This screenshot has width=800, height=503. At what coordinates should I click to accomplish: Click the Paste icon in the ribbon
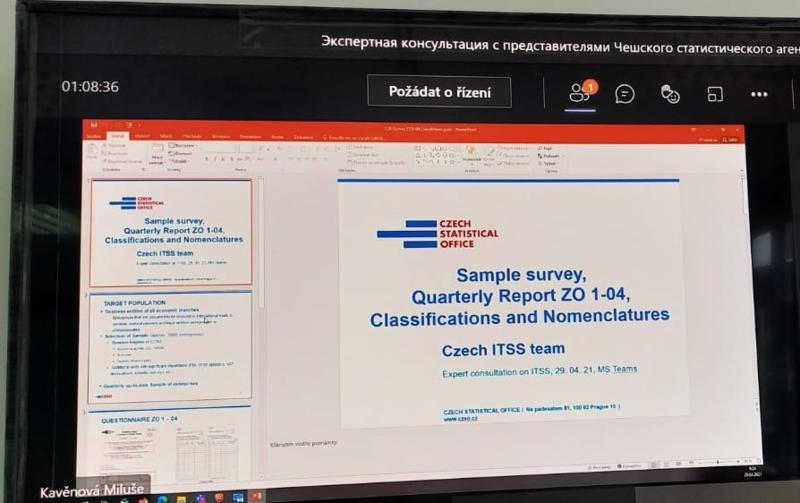pyautogui.click(x=92, y=150)
